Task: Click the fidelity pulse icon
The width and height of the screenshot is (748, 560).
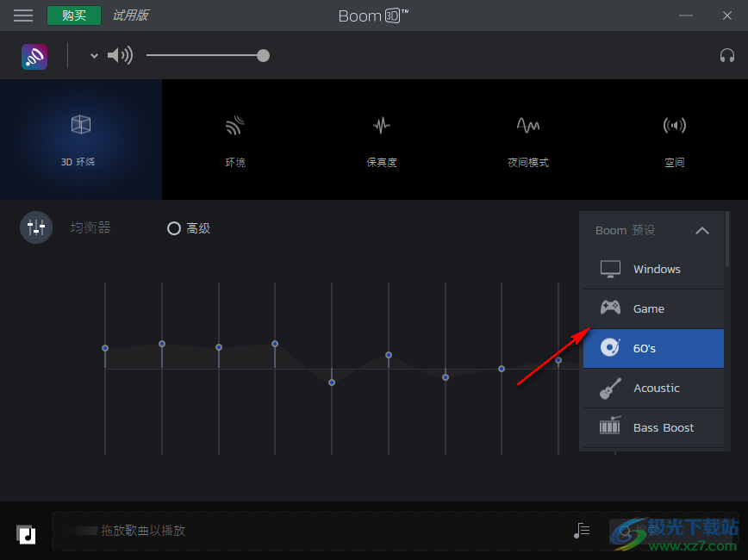Action: point(382,126)
